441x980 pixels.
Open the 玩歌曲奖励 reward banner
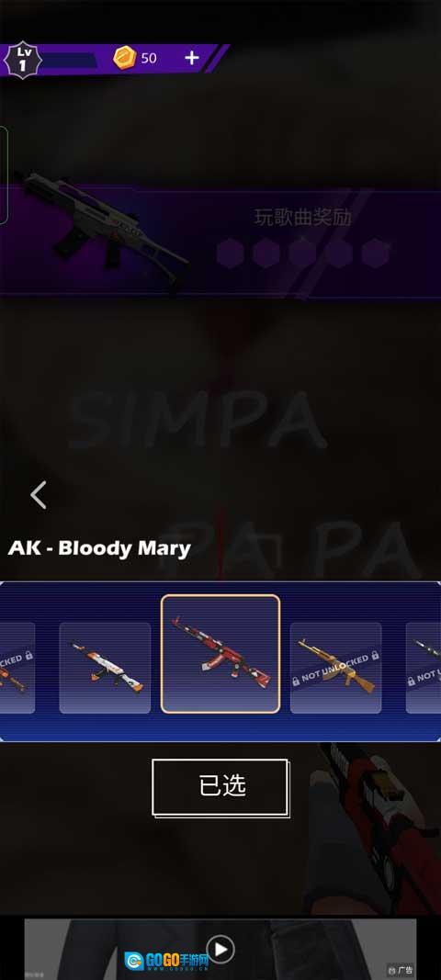coord(220,242)
